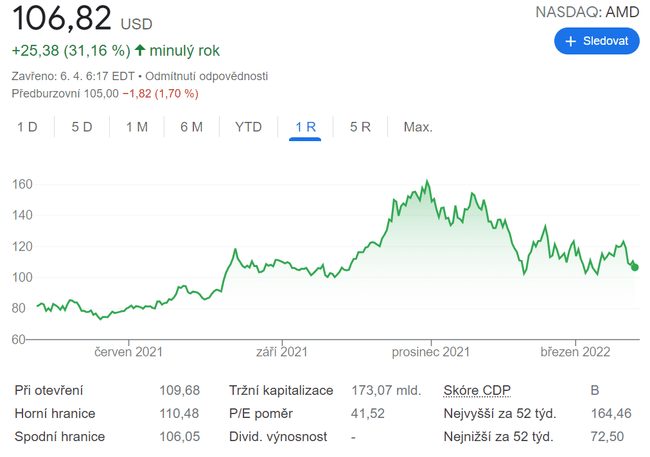Image resolution: width=650 pixels, height=457 pixels.
Task: Switch to YTD chart view
Action: point(248,127)
